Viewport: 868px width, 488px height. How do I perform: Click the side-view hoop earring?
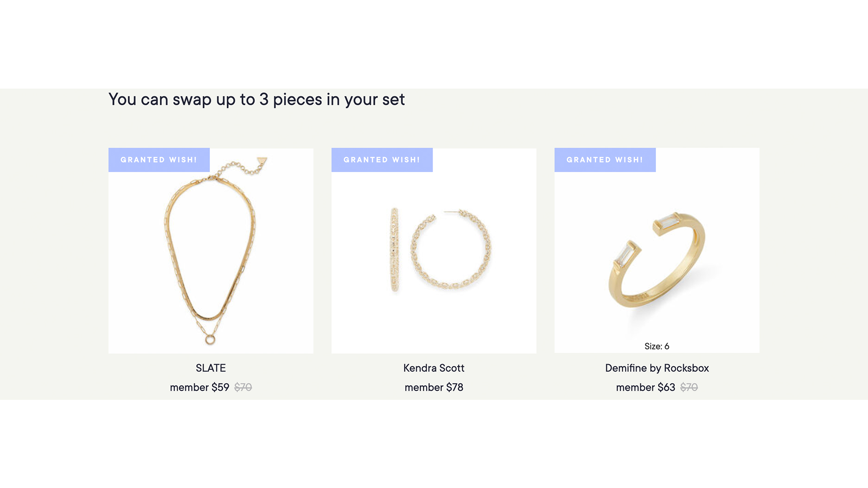pyautogui.click(x=395, y=250)
